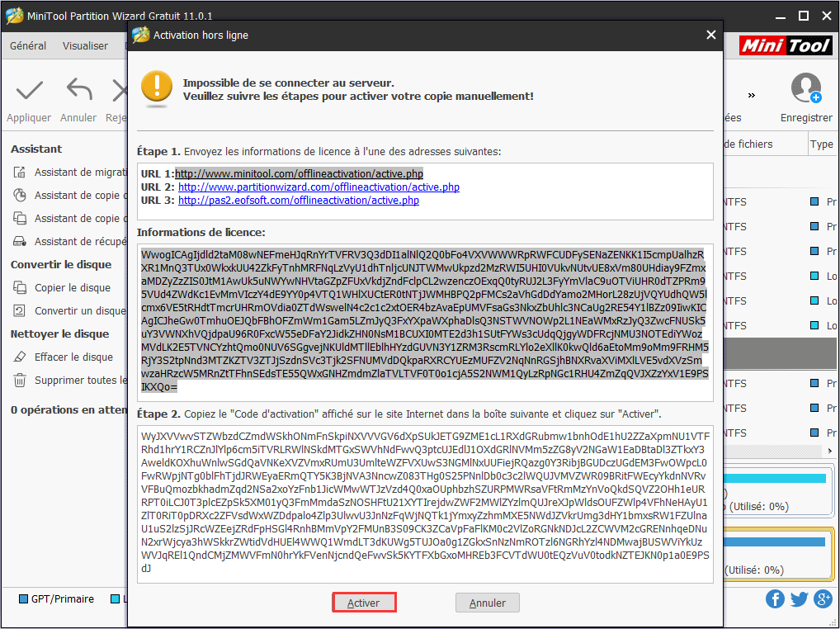Viewport: 840px width, 629px height.
Task: Click the right scroll arrow above the disk map
Action: pyautogui.click(x=829, y=450)
